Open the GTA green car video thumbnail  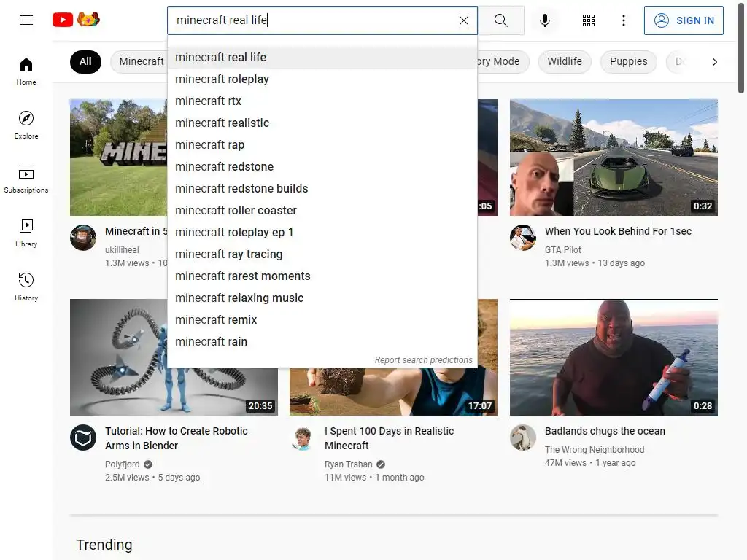coord(614,157)
